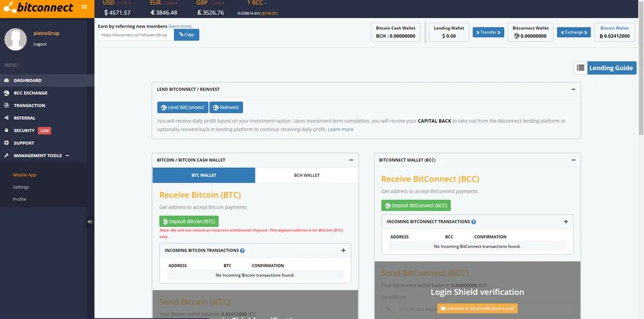The width and height of the screenshot is (644, 319).
Task: Click the sidebar collapse arrow icon
Action: (90, 221)
